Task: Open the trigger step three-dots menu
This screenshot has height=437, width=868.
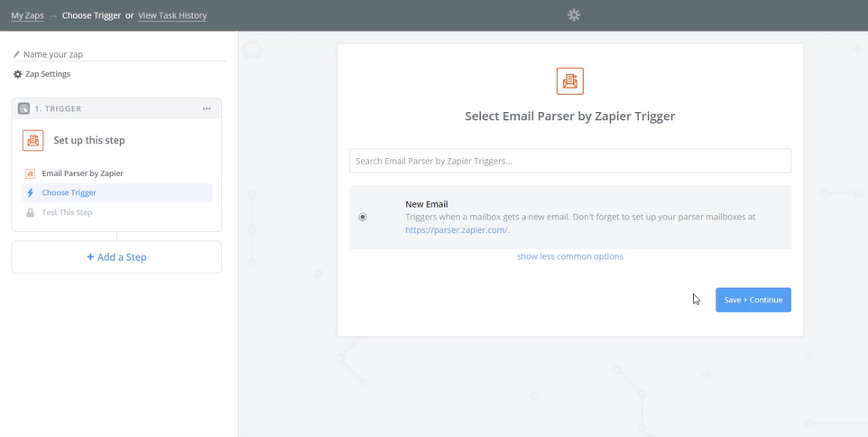Action: pos(207,108)
